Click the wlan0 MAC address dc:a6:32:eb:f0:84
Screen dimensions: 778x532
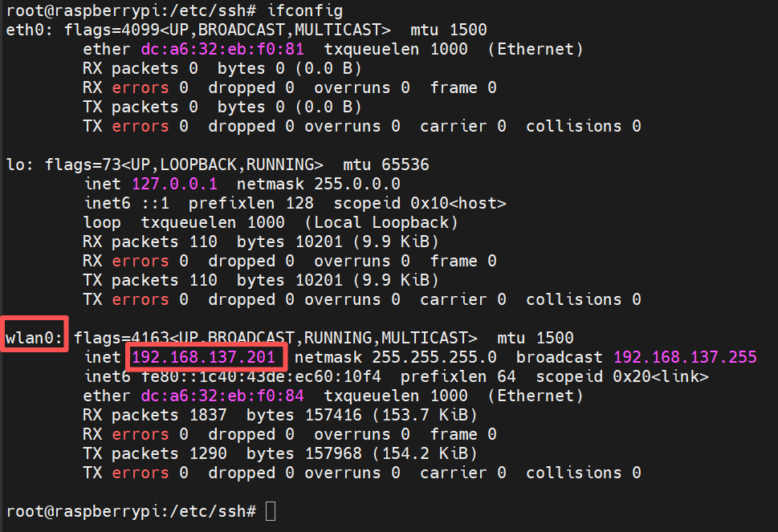[x=222, y=396]
